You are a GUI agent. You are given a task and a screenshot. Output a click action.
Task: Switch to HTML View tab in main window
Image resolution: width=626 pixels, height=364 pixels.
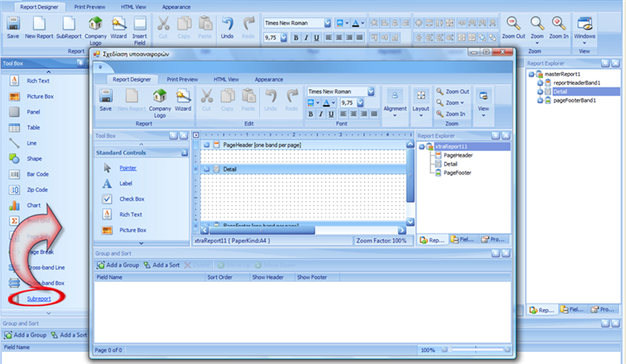(x=134, y=7)
